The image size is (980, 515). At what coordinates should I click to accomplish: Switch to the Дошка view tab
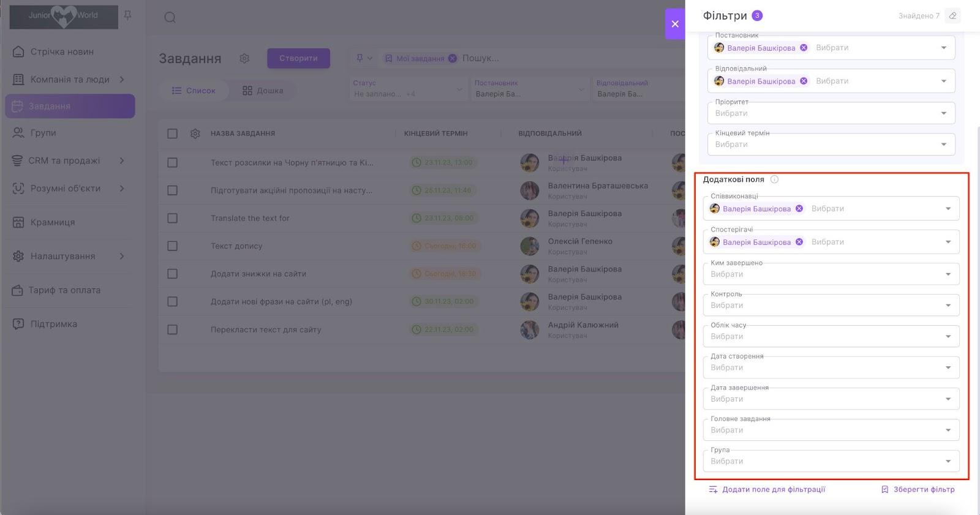pyautogui.click(x=263, y=91)
